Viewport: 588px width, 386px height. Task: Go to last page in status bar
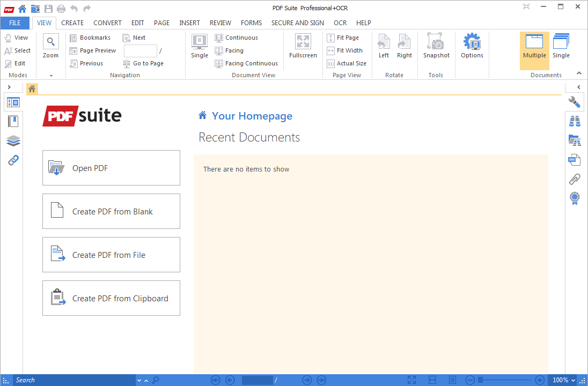click(x=321, y=380)
